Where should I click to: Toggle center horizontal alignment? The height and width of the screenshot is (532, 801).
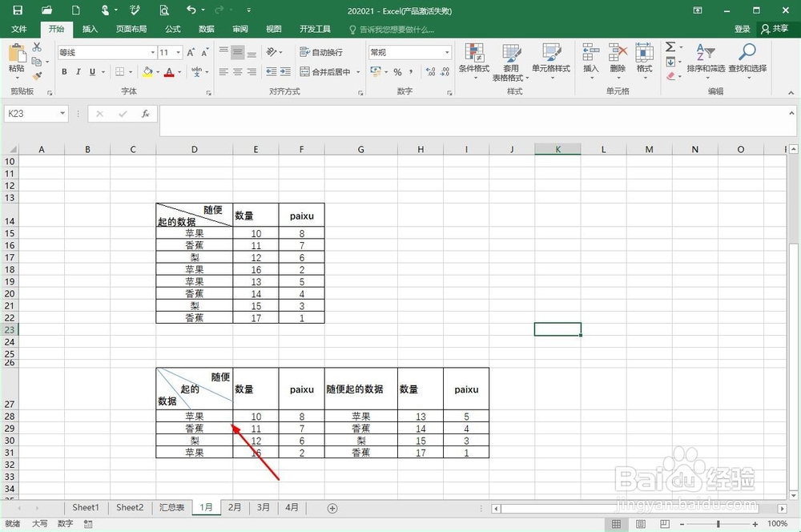238,71
